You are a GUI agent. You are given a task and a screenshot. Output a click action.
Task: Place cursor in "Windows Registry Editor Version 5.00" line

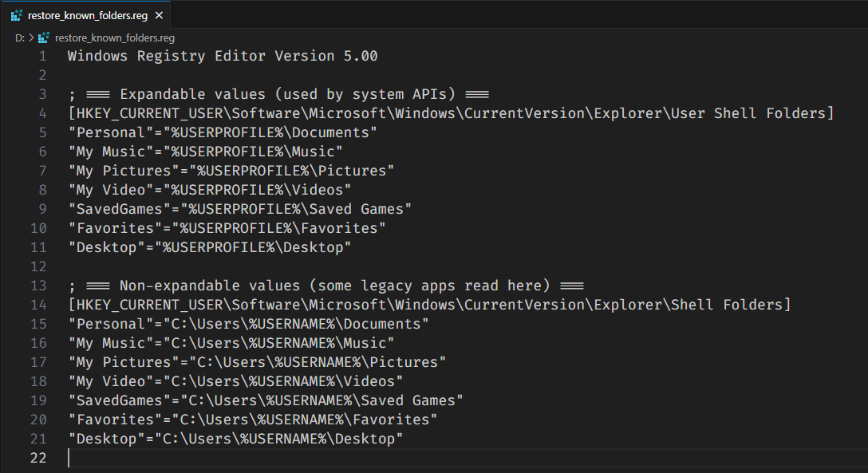[x=223, y=56]
